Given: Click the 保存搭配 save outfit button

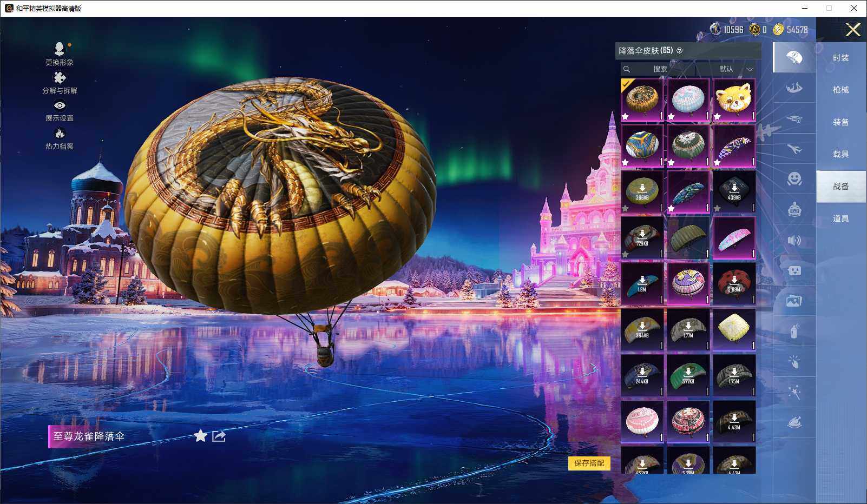Looking at the screenshot, I should point(589,463).
